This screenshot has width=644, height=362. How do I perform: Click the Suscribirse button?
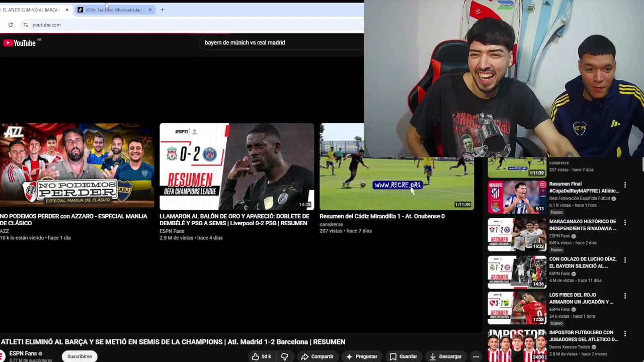click(x=79, y=356)
